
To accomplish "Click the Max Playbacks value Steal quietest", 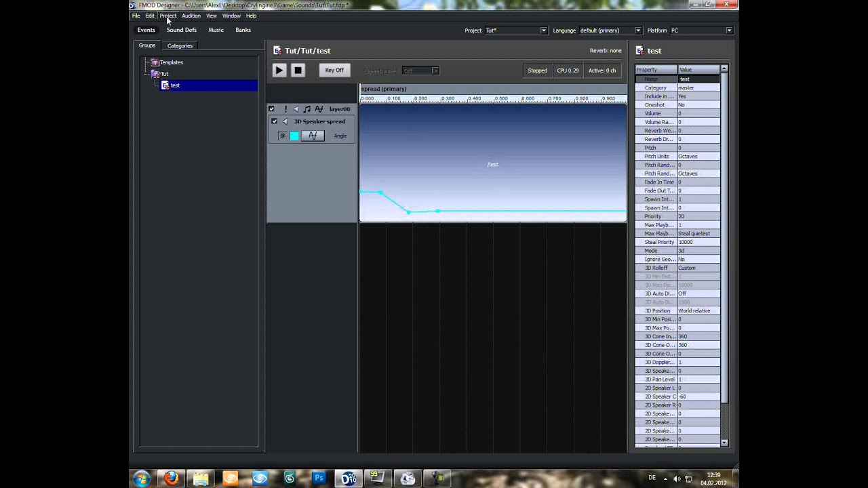I will click(698, 233).
